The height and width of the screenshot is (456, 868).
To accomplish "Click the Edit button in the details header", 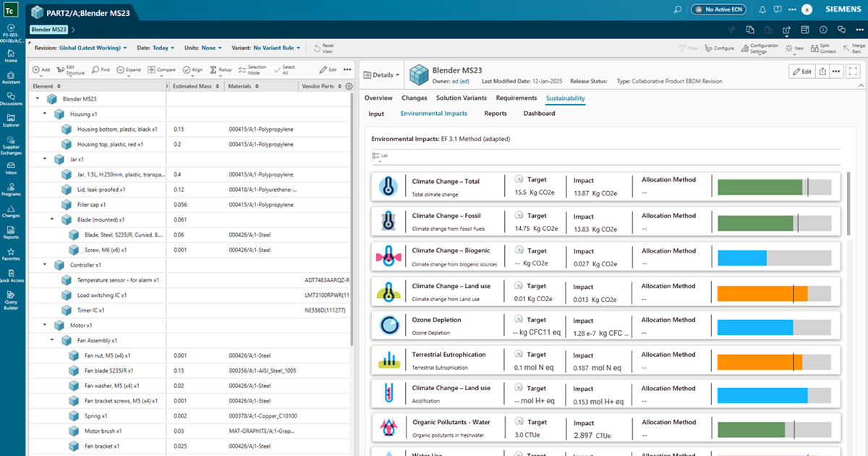I will pos(801,72).
